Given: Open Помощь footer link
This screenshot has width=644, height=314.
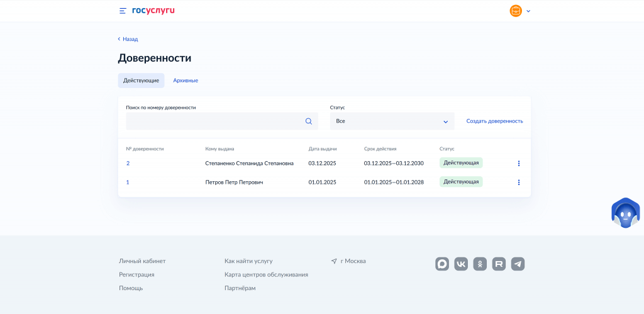Looking at the screenshot, I should tap(131, 288).
